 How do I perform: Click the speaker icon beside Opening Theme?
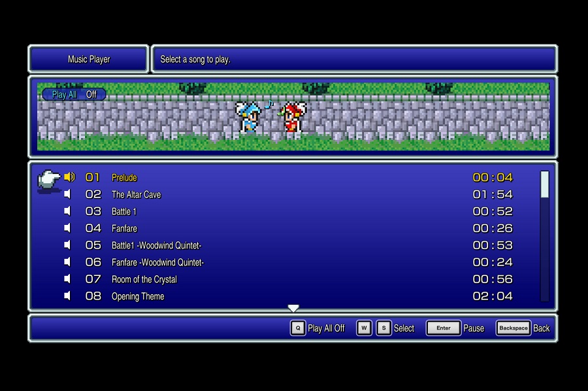pos(67,296)
